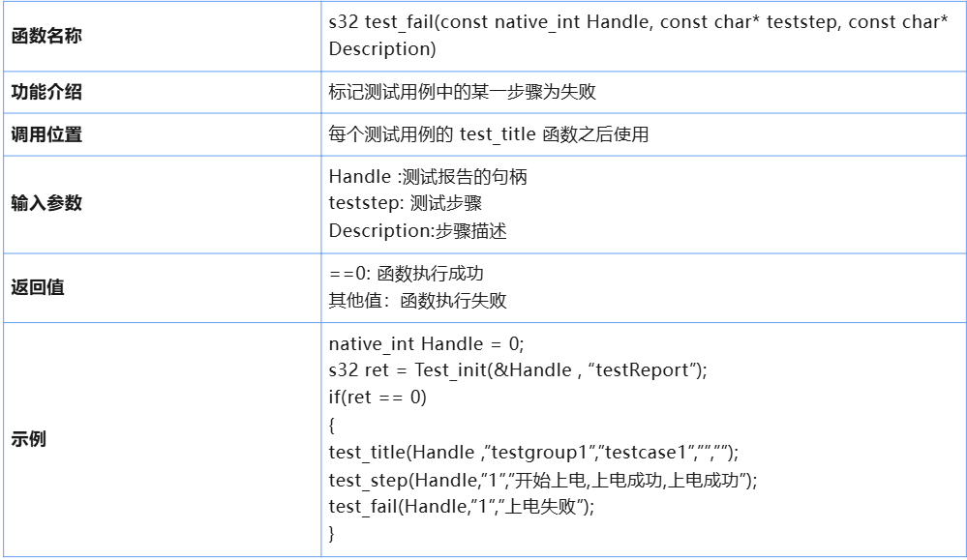967x560 pixels.
Task: Click the code line 'if(ret == 0)'
Action: pos(378,398)
